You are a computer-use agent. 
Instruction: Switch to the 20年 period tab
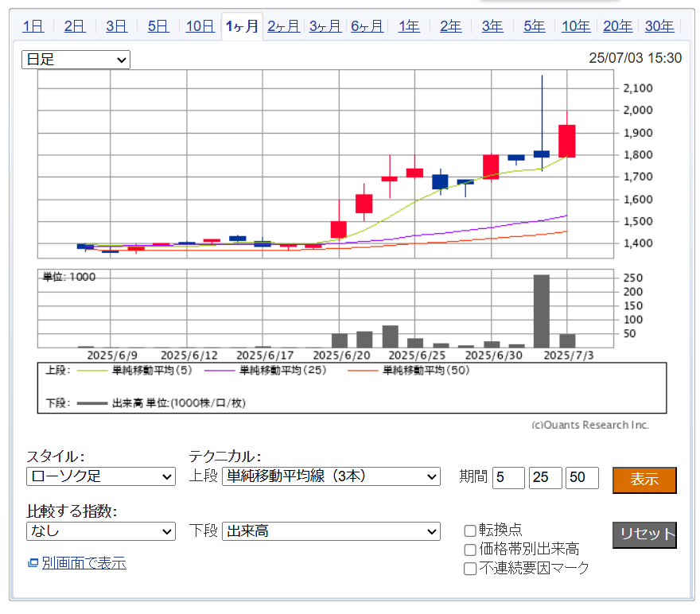[x=618, y=26]
